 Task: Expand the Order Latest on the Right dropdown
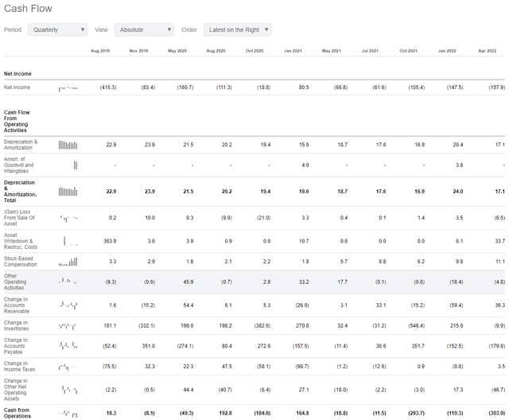pyautogui.click(x=237, y=29)
